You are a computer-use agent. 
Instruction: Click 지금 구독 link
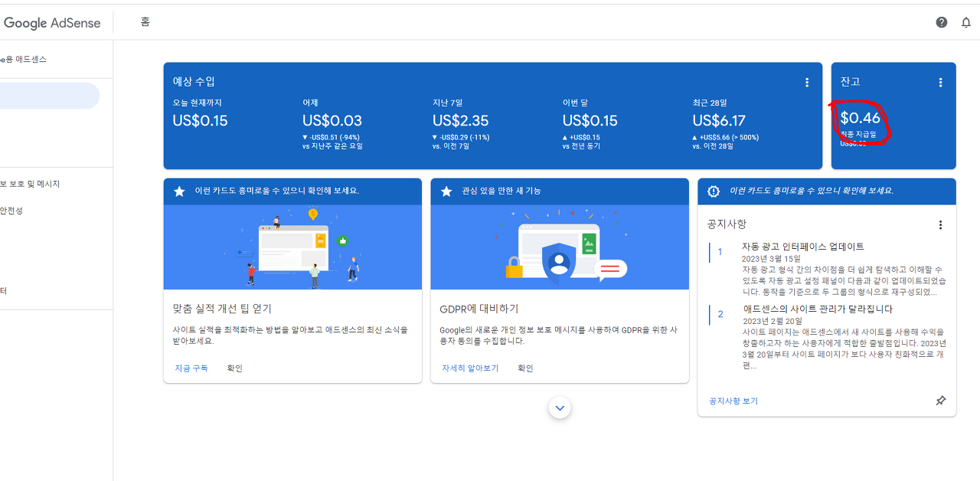coord(191,368)
